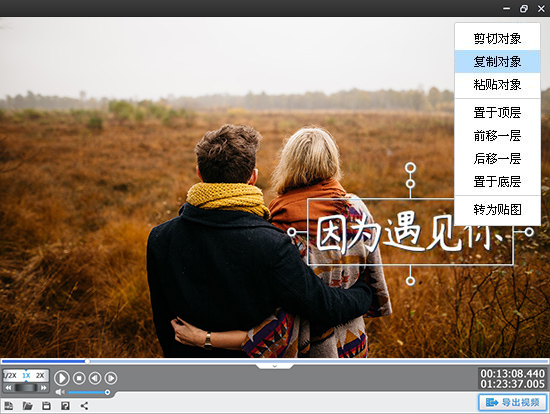Stop video playback
The height and width of the screenshot is (414, 550).
(79, 378)
